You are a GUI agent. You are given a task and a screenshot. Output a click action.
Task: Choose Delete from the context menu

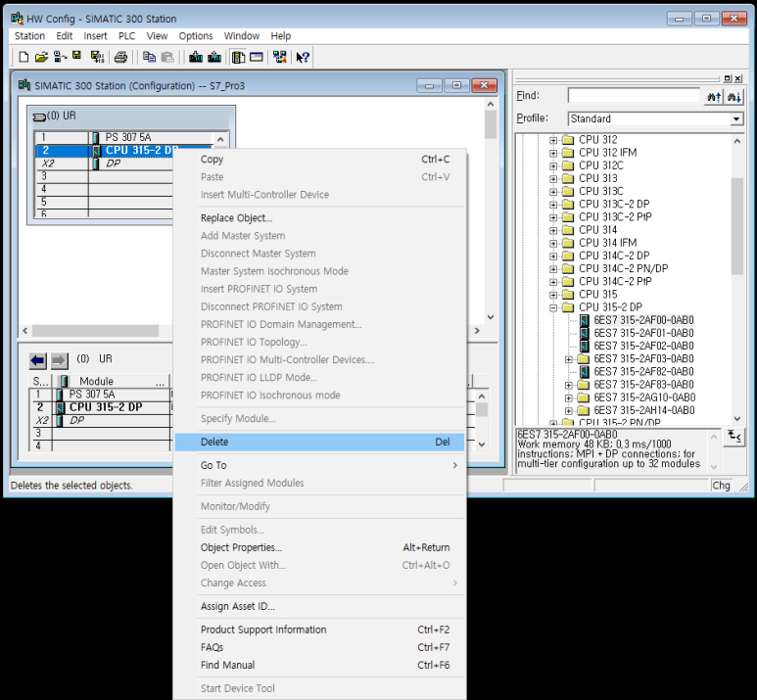[319, 442]
